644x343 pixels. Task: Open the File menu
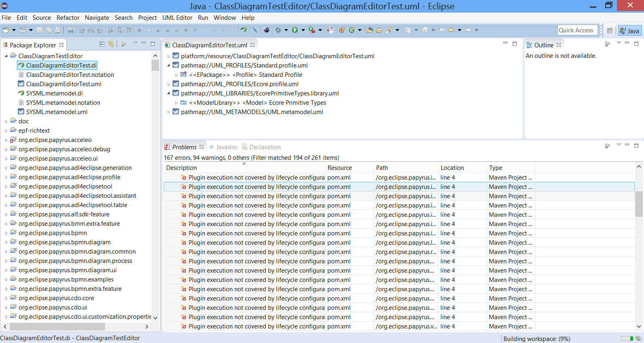click(x=6, y=18)
